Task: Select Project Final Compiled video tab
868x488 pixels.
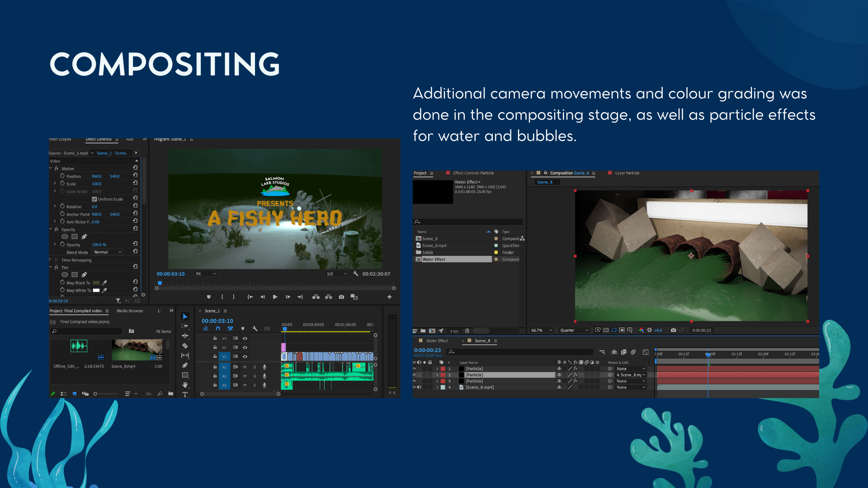Action: click(x=75, y=311)
